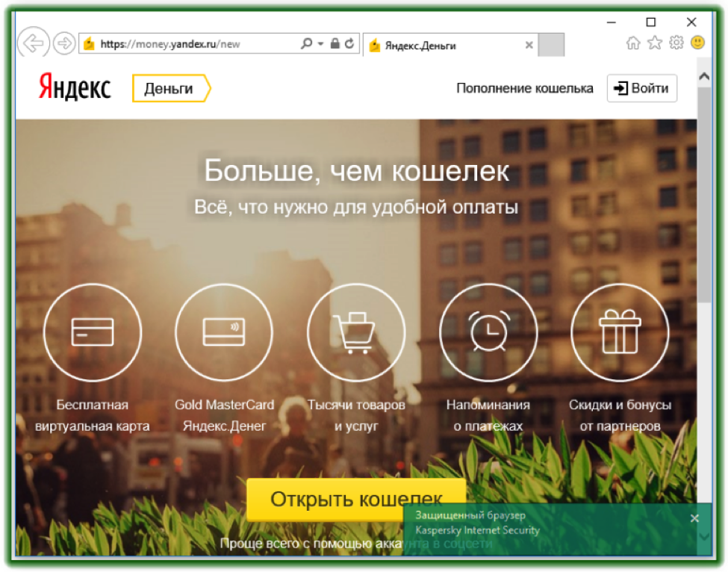The width and height of the screenshot is (728, 572).
Task: Click the shopping cart circle icon
Action: pyautogui.click(x=356, y=332)
